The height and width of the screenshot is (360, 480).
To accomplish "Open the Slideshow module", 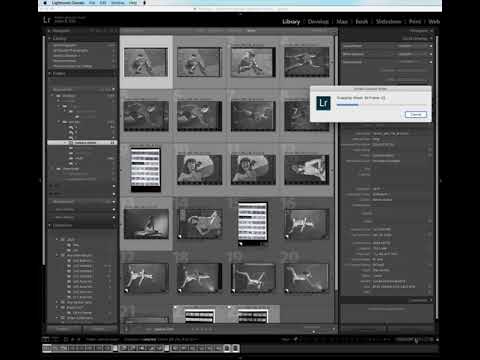I will click(x=388, y=22).
